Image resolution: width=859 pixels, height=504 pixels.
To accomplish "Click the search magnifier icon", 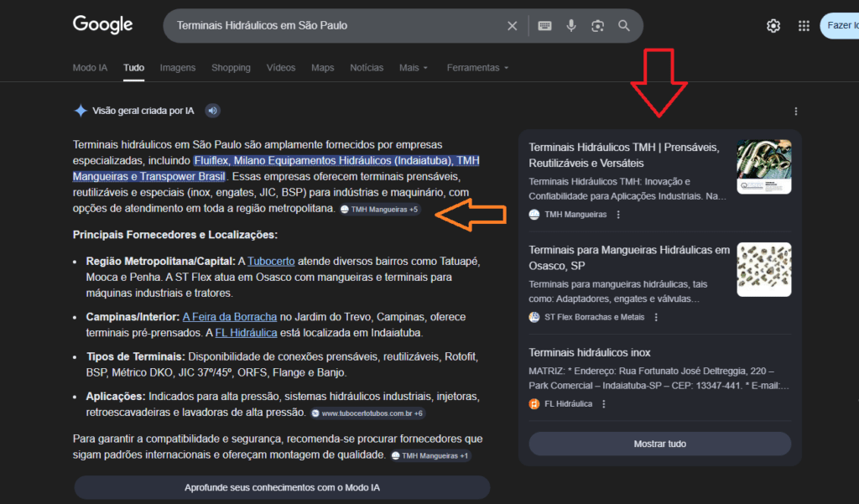I will click(624, 25).
